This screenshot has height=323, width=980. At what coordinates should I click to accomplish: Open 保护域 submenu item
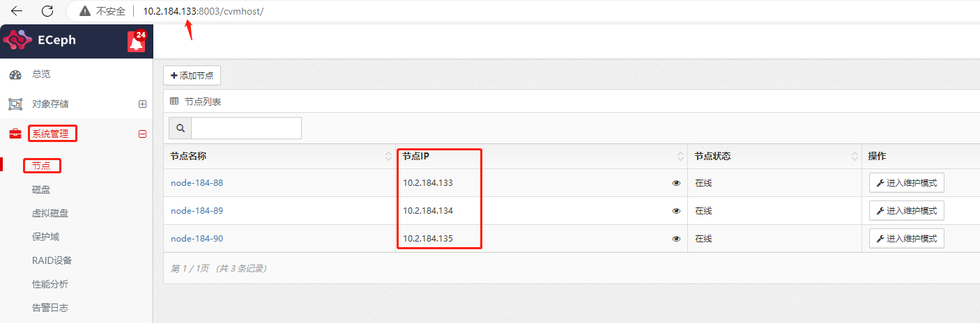[x=46, y=237]
